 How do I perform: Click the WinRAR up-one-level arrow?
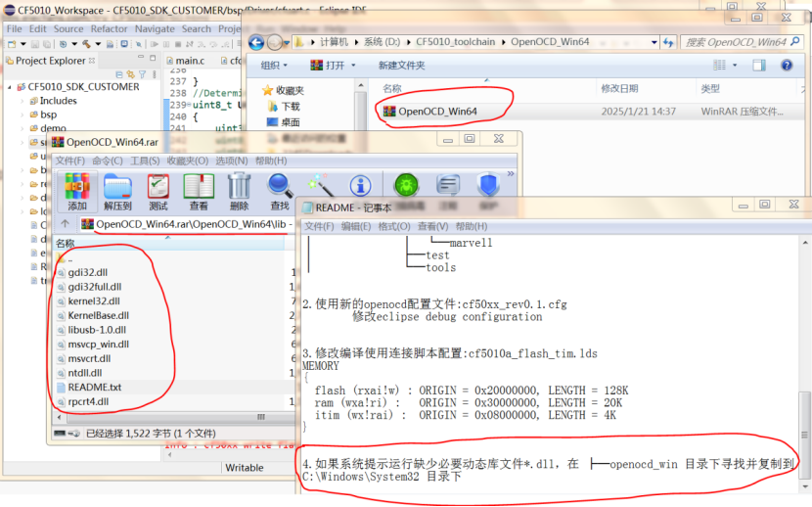(x=65, y=224)
